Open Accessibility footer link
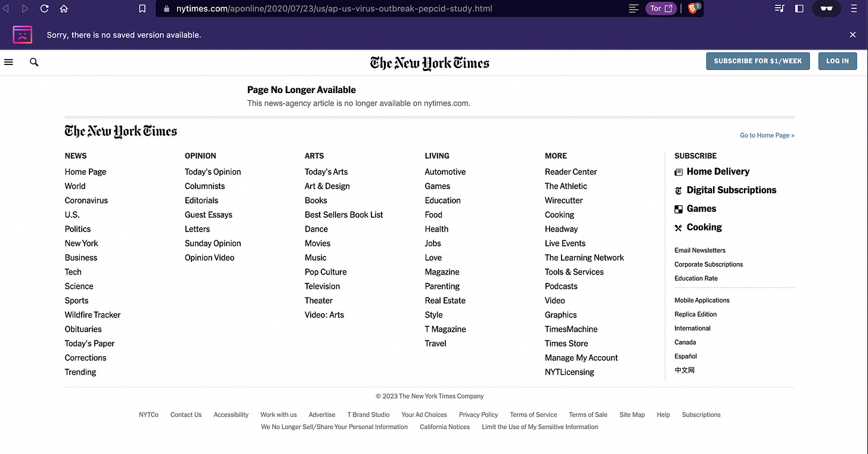Screen dimensions: 868x454 [231, 415]
